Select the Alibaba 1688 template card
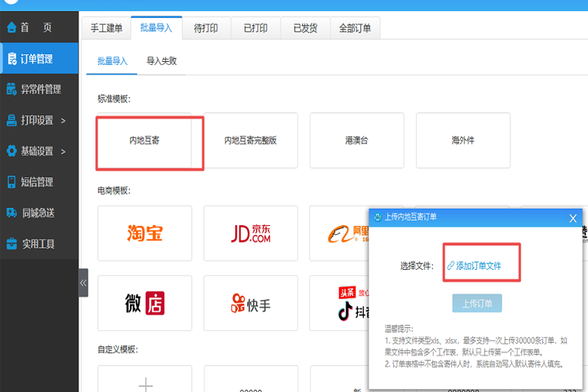Viewport: 588px width, 392px height. point(340,233)
